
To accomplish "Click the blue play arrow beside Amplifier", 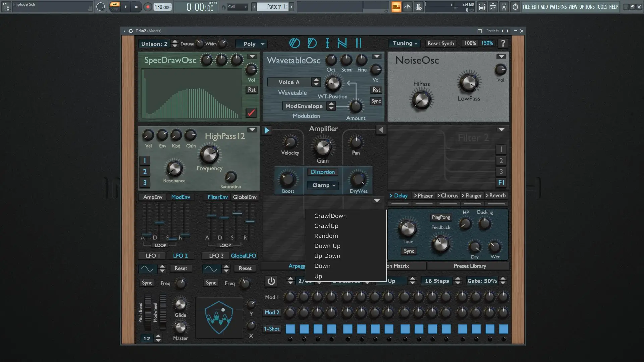I will (x=267, y=130).
